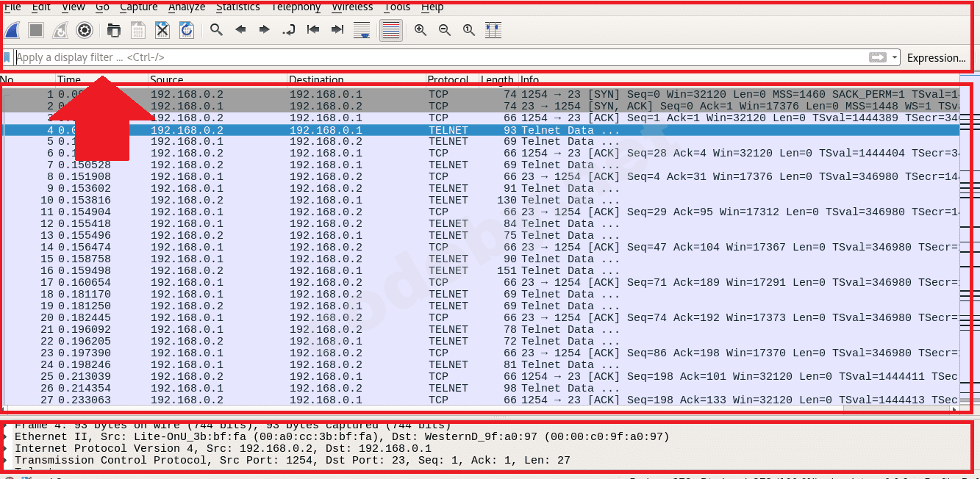Viewport: 980px width, 479px height.
Task: Toggle packet list colorize rules button
Action: [x=391, y=30]
